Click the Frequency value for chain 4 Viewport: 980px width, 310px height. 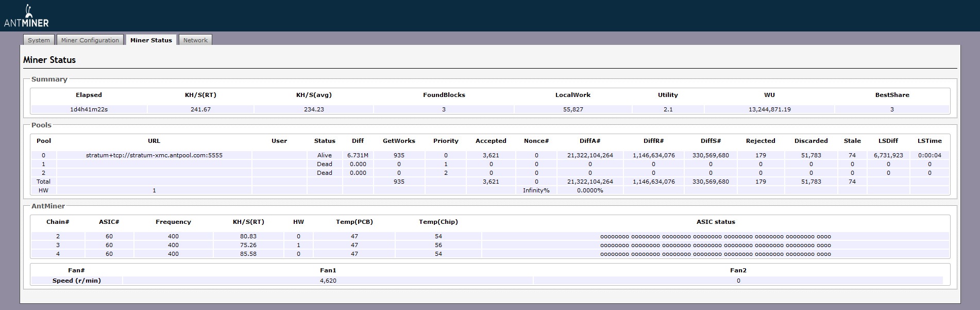click(x=173, y=254)
